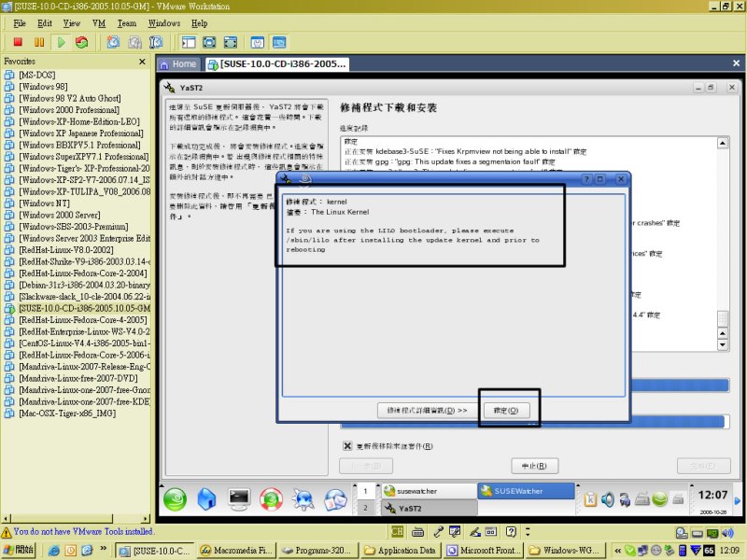Click help question mark on patch dialog
Image resolution: width=747 pixels, height=560 pixels.
point(586,179)
